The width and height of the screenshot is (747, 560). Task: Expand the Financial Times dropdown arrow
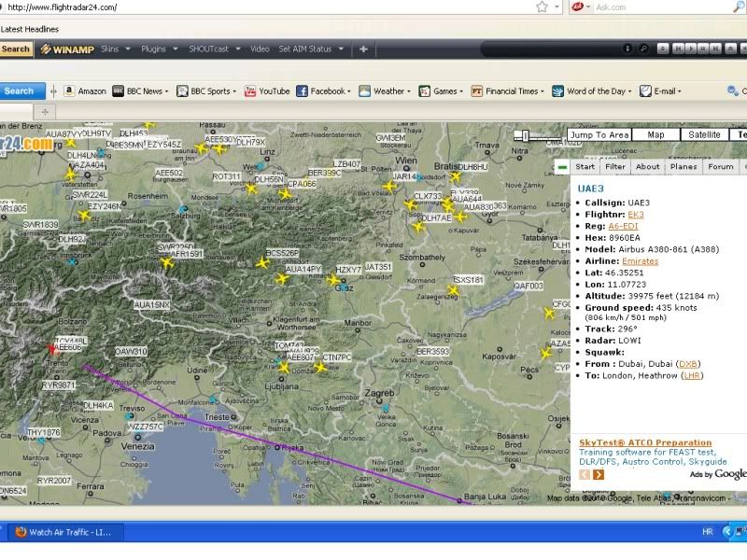coord(543,91)
